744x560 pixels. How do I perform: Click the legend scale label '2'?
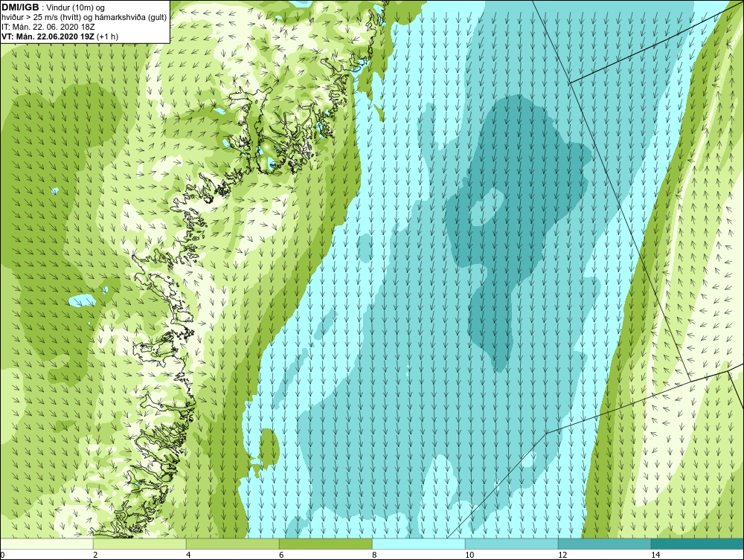tap(95, 555)
